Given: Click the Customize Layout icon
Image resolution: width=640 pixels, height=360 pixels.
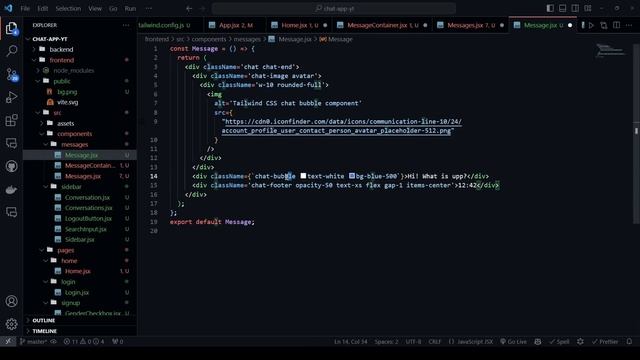Looking at the screenshot, I should (x=588, y=8).
